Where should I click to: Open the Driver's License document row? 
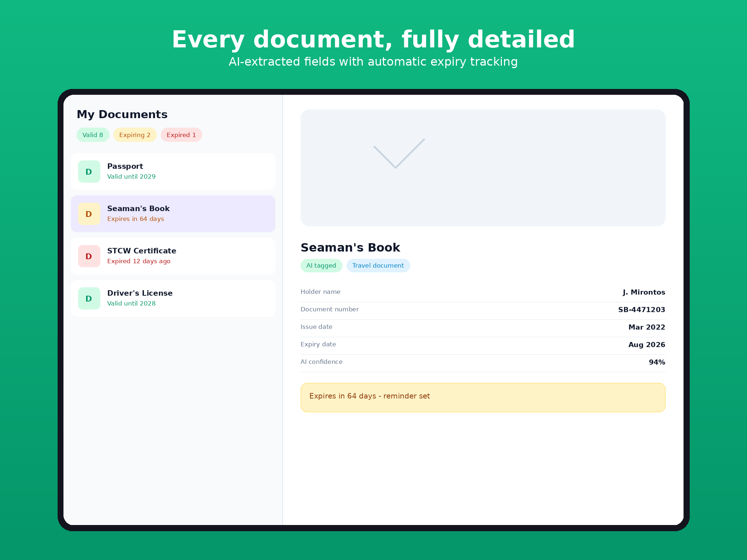coord(173,298)
